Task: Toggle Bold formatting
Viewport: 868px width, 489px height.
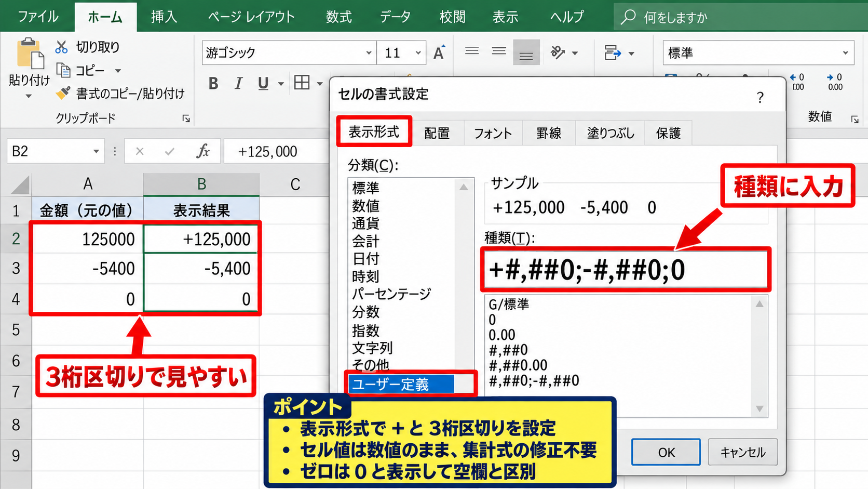Action: click(213, 83)
